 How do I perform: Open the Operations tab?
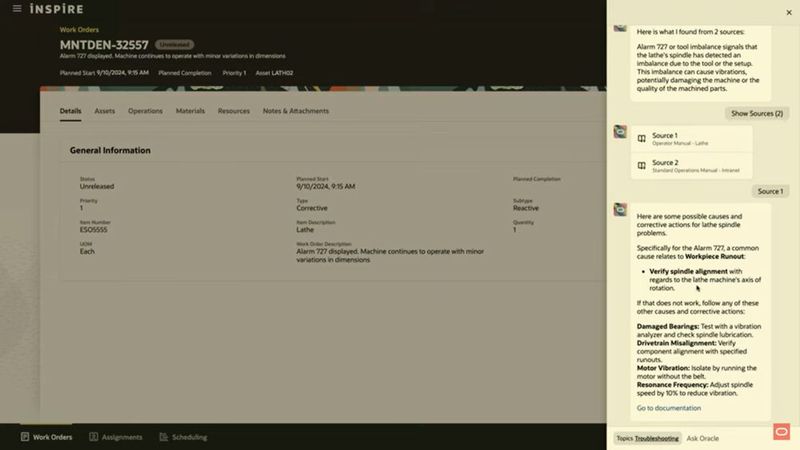[x=145, y=111]
